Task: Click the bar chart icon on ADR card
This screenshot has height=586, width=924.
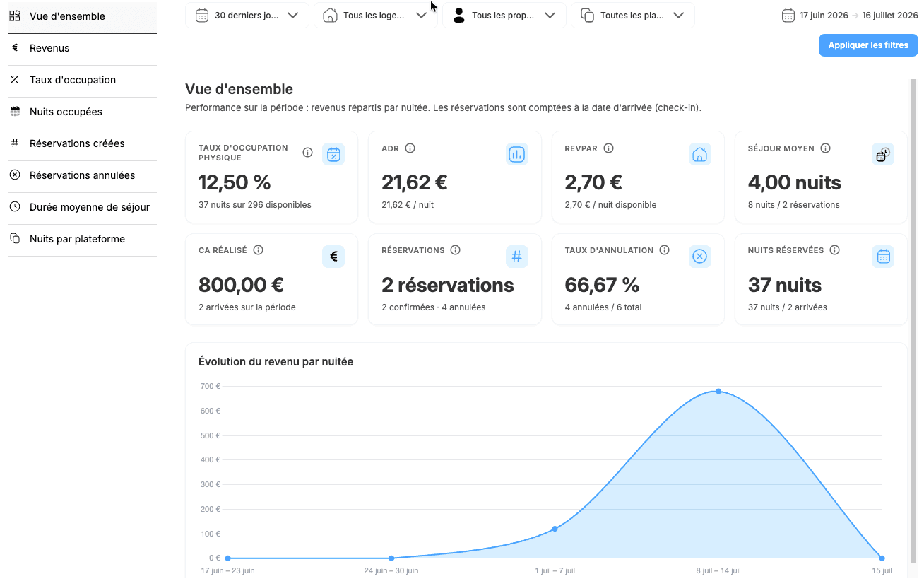Action: coord(517,154)
